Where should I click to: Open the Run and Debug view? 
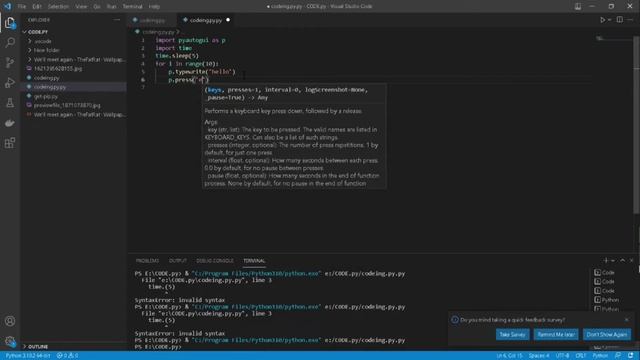point(10,82)
